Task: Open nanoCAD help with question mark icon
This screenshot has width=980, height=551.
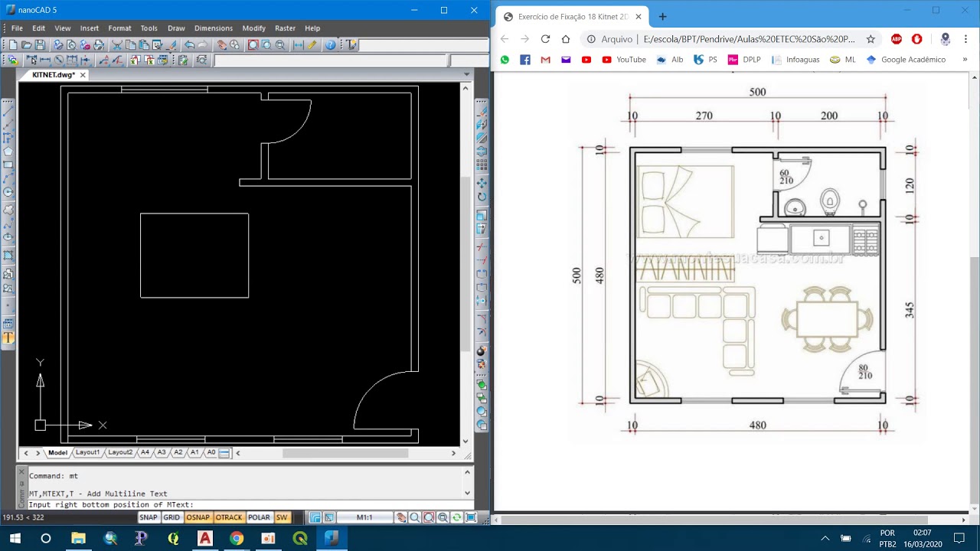Action: click(330, 45)
